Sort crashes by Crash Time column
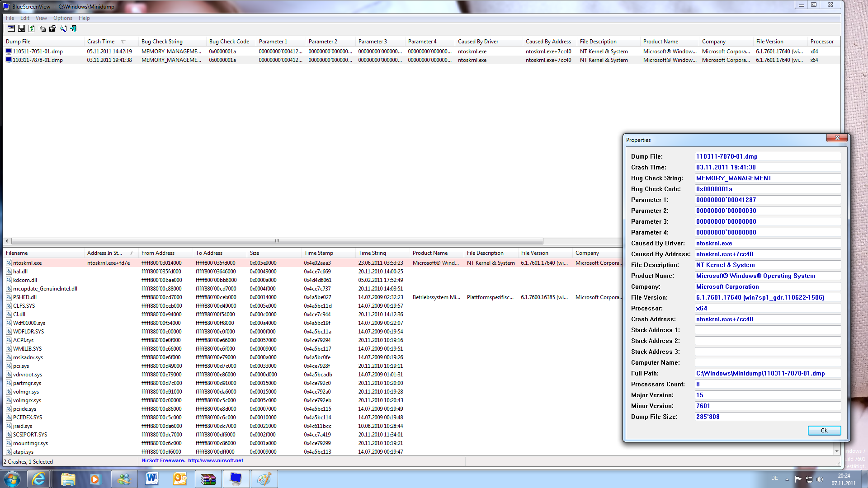The image size is (868, 488). pyautogui.click(x=101, y=42)
